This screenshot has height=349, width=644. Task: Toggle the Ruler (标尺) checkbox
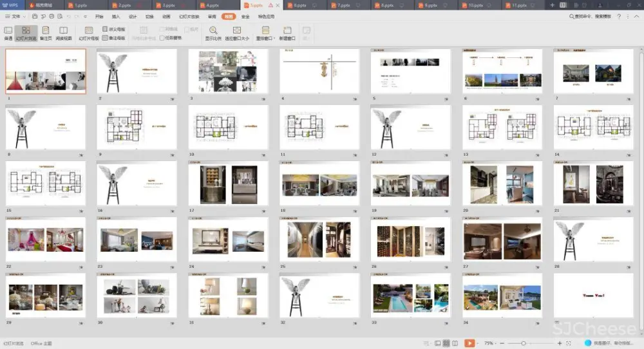(x=186, y=30)
